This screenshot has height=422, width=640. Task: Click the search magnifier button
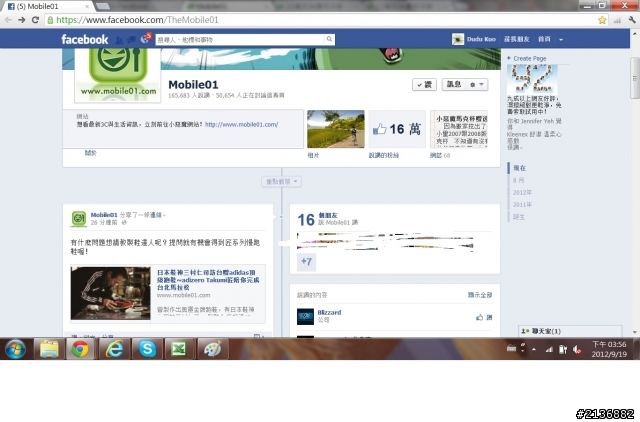pyautogui.click(x=329, y=39)
